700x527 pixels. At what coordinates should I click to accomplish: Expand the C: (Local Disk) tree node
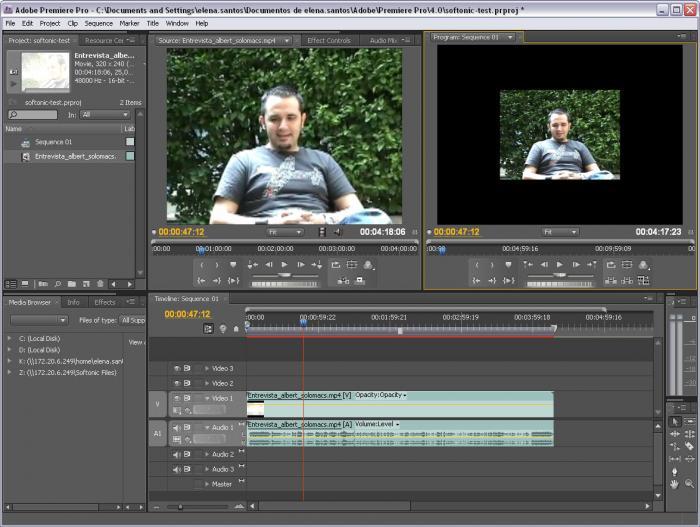point(9,339)
